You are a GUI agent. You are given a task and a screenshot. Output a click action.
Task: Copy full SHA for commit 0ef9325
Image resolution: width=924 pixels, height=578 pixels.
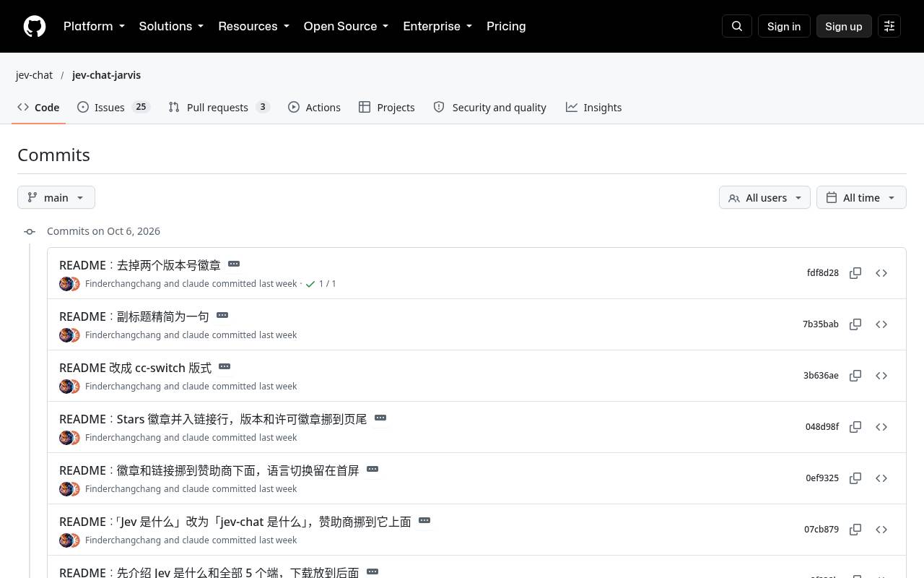[x=855, y=478]
